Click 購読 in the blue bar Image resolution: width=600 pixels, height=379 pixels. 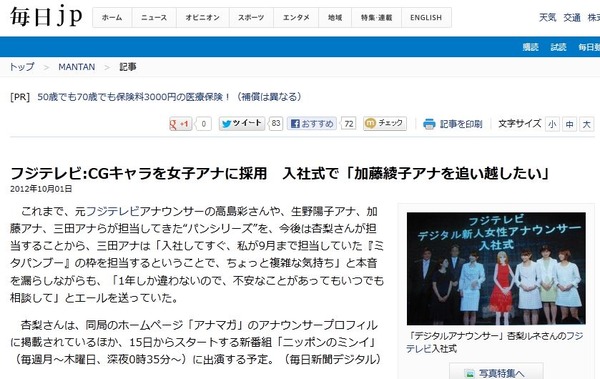tap(530, 47)
